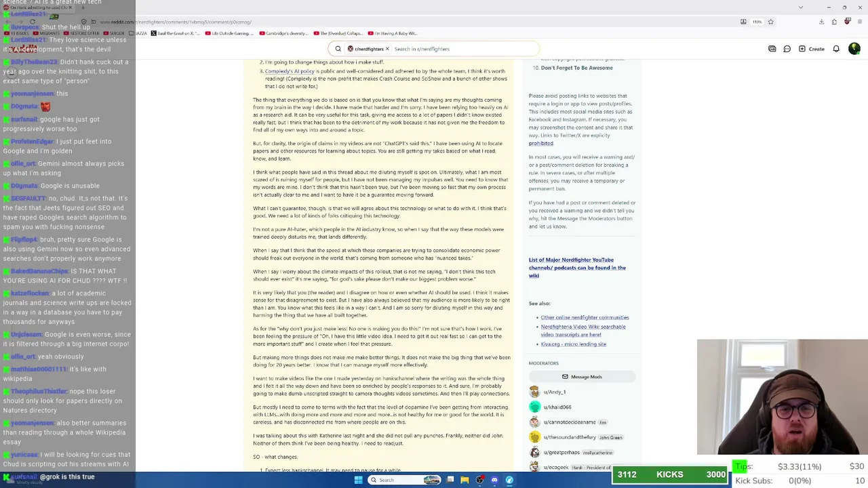Click chat username 'matthias00001111'
Image resolution: width=868 pixels, height=488 pixels.
[x=39, y=369]
